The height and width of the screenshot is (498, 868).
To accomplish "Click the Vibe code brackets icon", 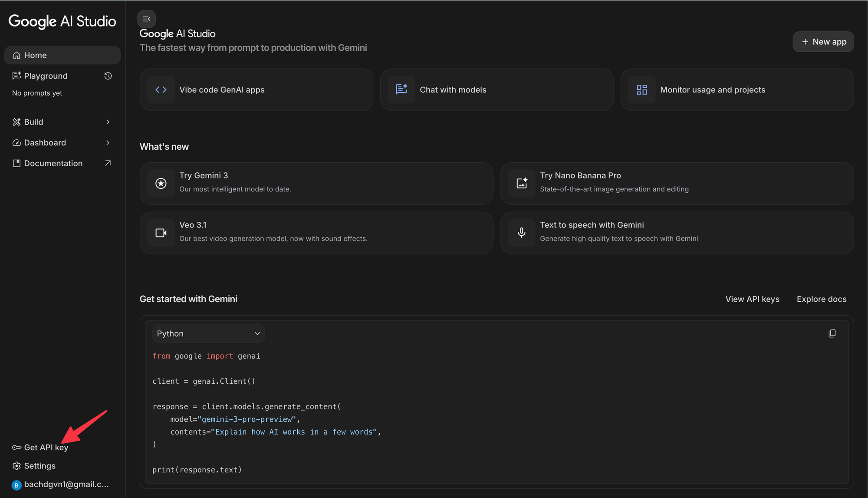I will point(161,90).
